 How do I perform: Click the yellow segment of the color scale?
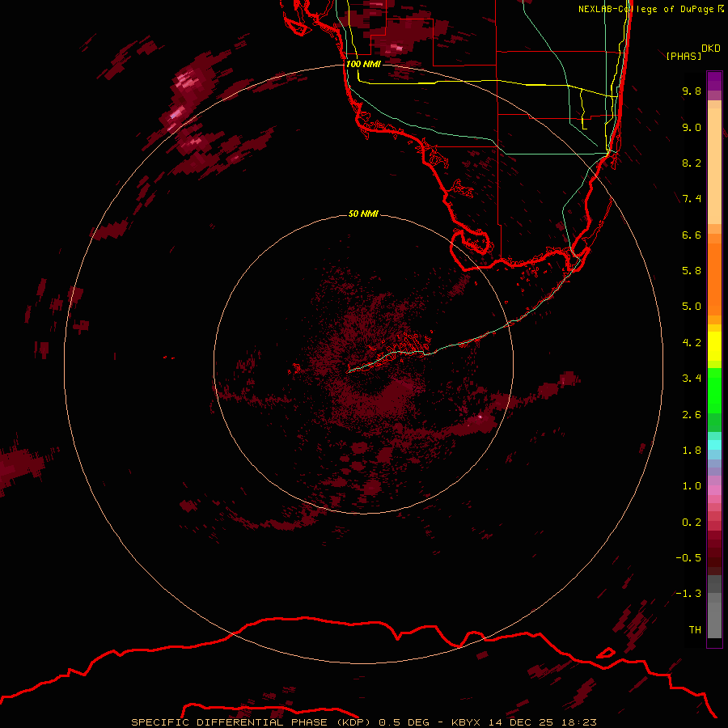[714, 346]
